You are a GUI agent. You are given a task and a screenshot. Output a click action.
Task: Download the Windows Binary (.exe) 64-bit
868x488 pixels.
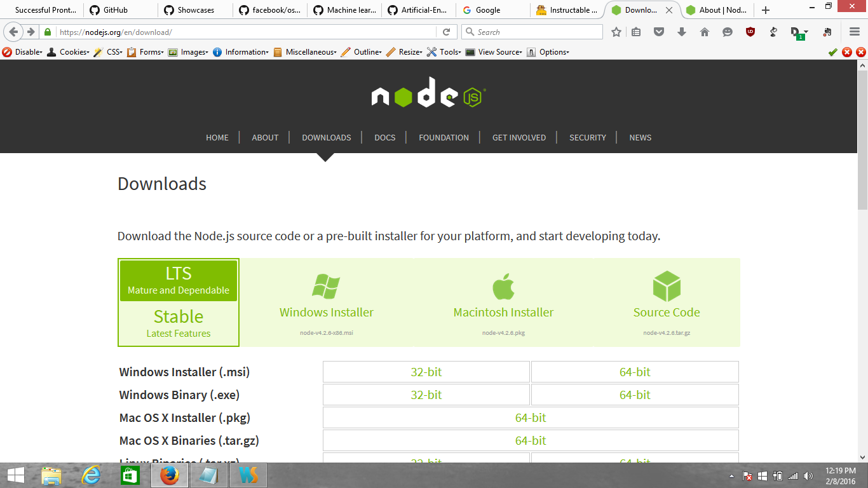click(635, 395)
